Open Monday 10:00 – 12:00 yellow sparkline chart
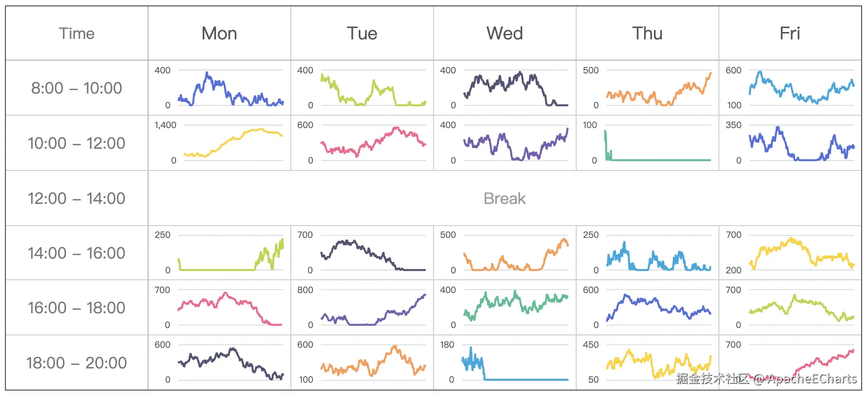The width and height of the screenshot is (868, 397). (x=233, y=143)
